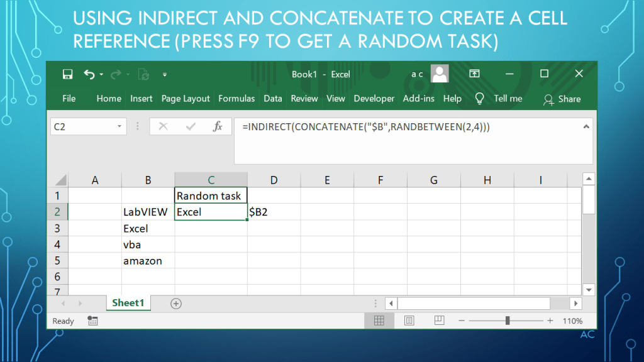Screen dimensions: 644x362
Task: Click the Insert Function fx icon
Action: [x=218, y=126]
